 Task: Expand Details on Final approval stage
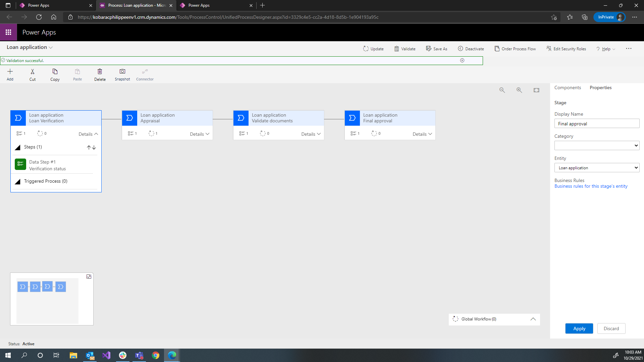point(422,134)
